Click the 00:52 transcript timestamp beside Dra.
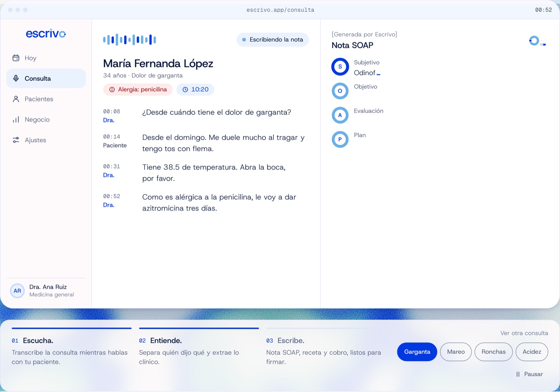The image size is (560, 392). pyautogui.click(x=112, y=196)
